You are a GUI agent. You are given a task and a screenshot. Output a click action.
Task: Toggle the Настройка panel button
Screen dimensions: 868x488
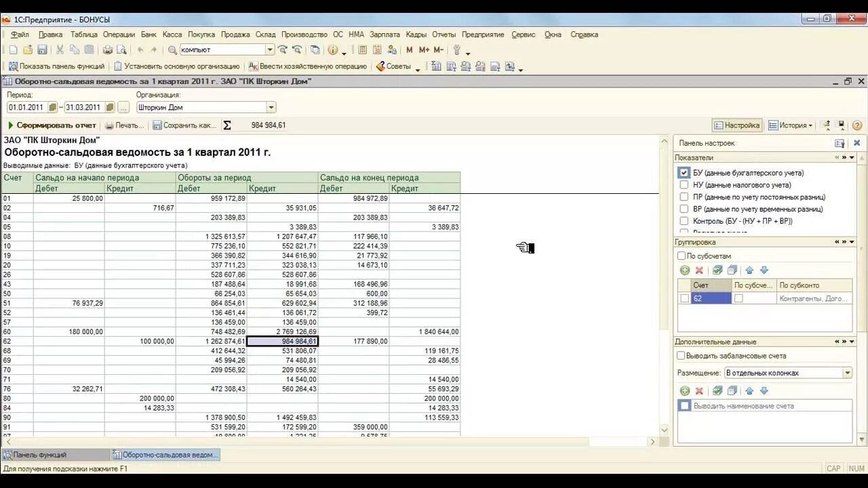tap(736, 125)
